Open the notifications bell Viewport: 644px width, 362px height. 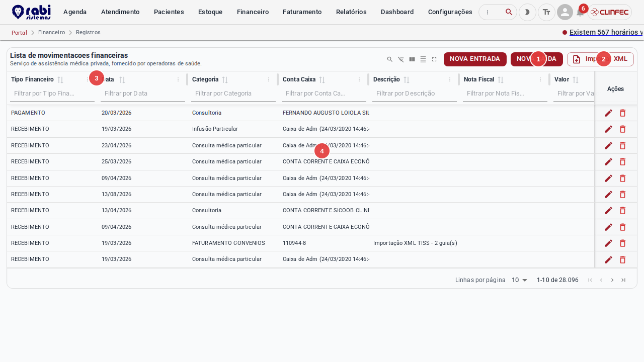580,13
